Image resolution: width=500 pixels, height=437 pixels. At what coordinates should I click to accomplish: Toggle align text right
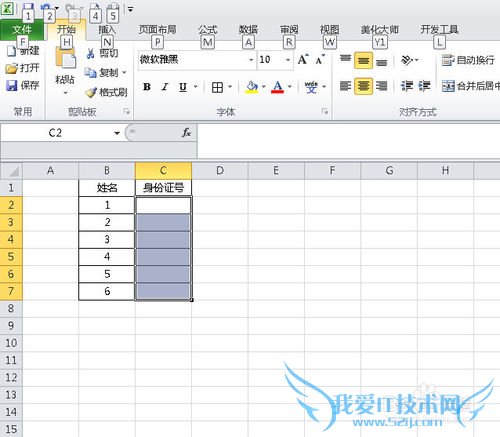(x=381, y=86)
